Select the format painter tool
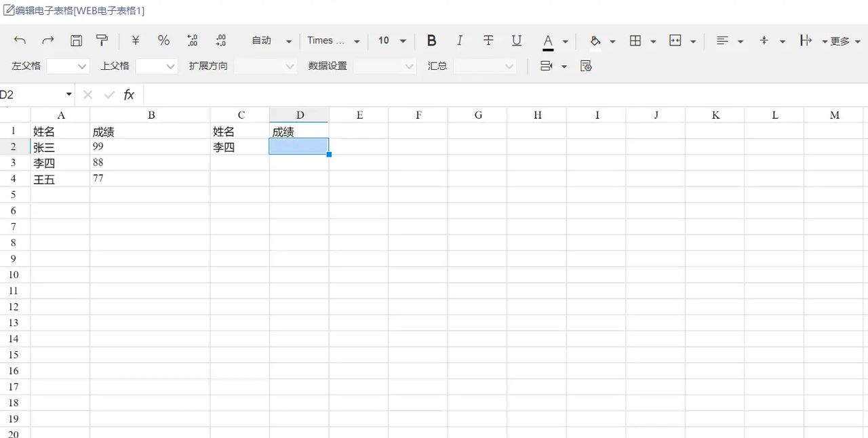This screenshot has width=868, height=438. pyautogui.click(x=102, y=41)
